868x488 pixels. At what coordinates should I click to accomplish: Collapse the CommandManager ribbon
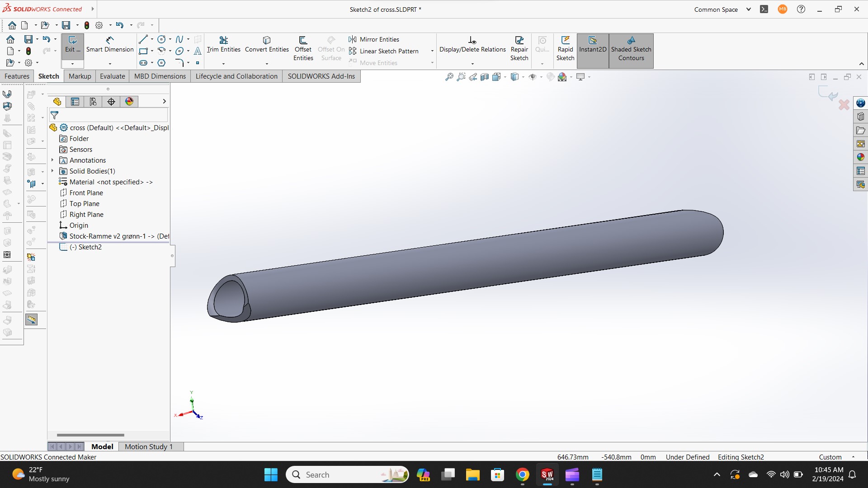[x=861, y=64]
